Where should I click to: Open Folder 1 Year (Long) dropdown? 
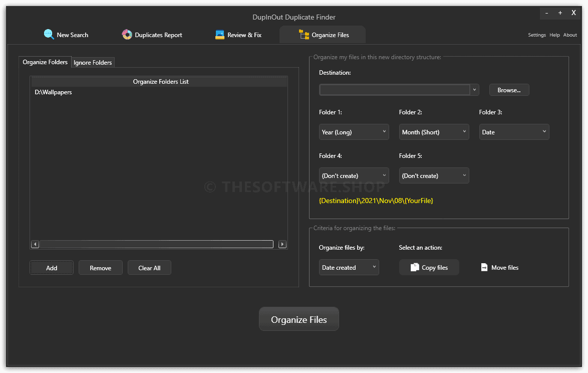354,132
